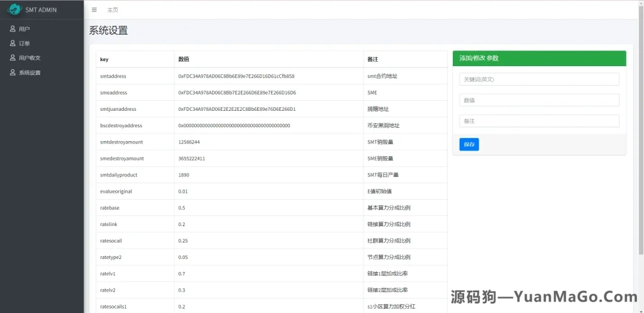Screen dimensions: 644x313
Task: Click the icon beside 订单
Action: 13,43
